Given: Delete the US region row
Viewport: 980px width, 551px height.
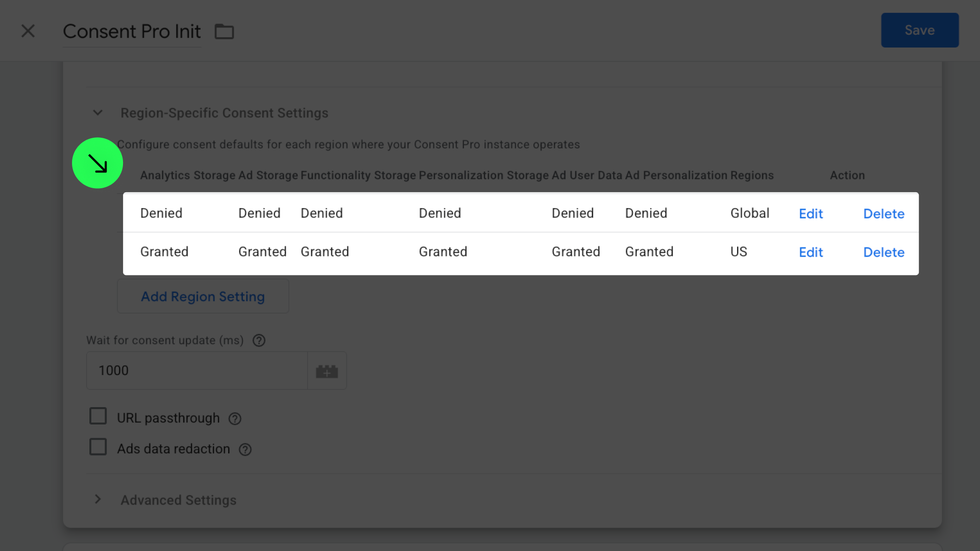Looking at the screenshot, I should (x=884, y=252).
